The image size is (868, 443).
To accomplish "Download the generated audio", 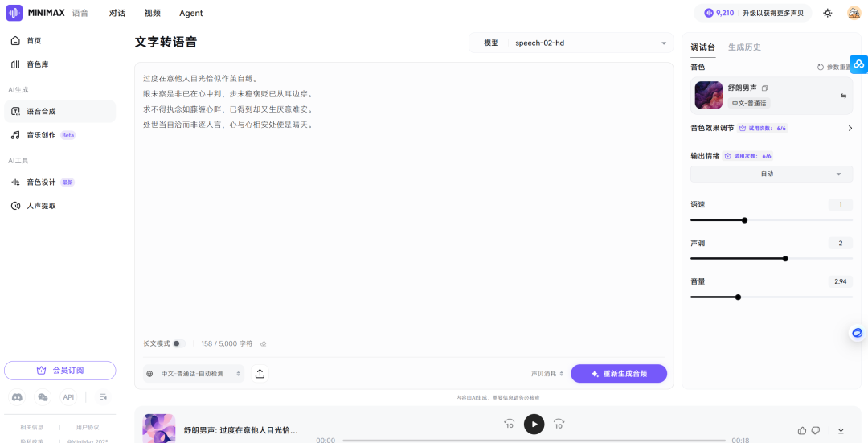I will [x=841, y=430].
